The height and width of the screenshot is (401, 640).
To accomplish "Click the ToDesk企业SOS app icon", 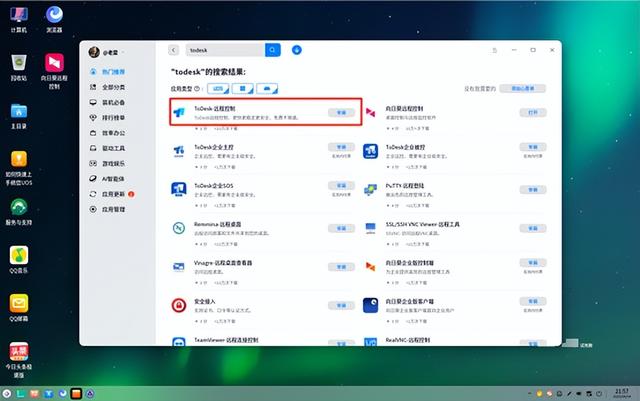I will point(179,189).
